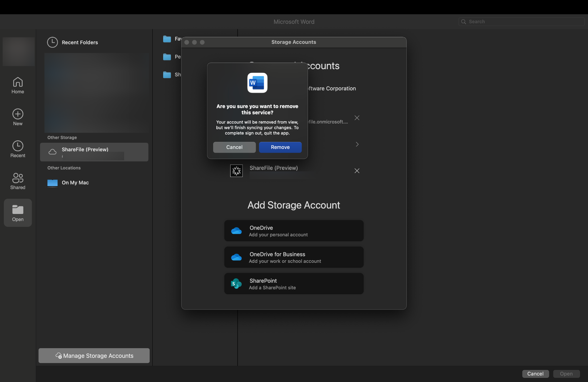Click the folder icon labeled Pe
588x382 pixels.
click(167, 57)
